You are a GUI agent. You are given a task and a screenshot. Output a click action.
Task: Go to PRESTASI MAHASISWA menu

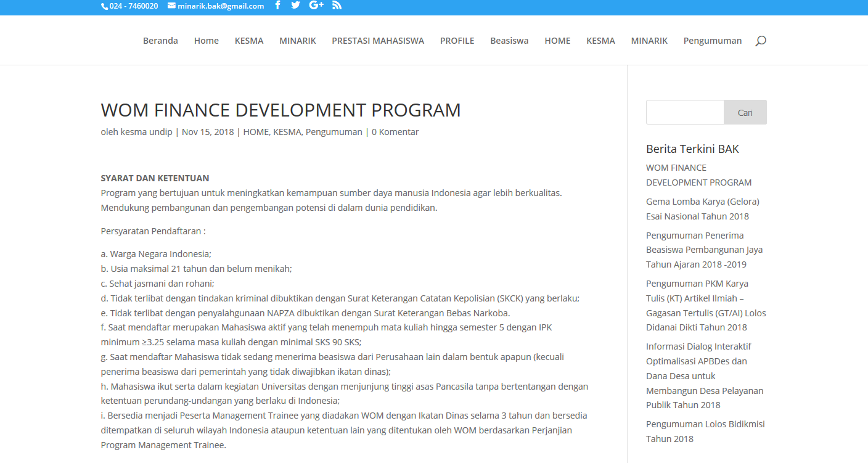(x=378, y=41)
